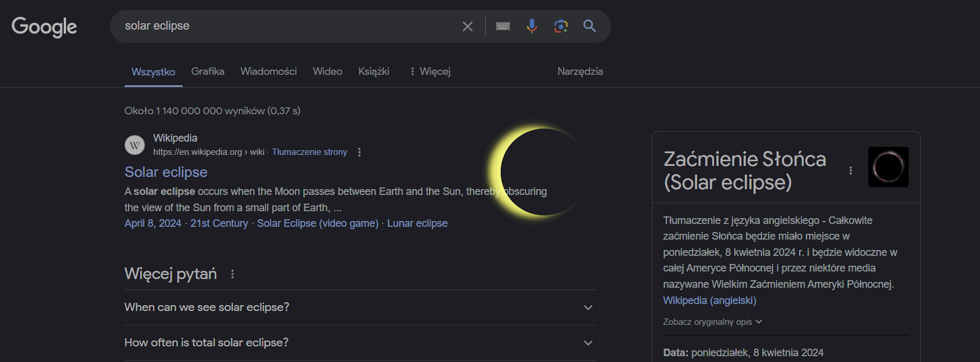Image resolution: width=980 pixels, height=362 pixels.
Task: Open the Więcej dropdown menu
Action: 430,71
